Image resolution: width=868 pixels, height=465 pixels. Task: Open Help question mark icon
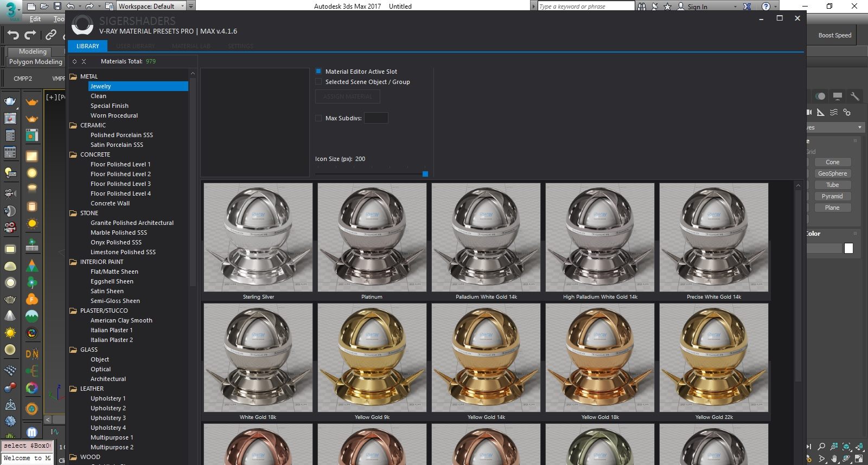[x=766, y=7]
